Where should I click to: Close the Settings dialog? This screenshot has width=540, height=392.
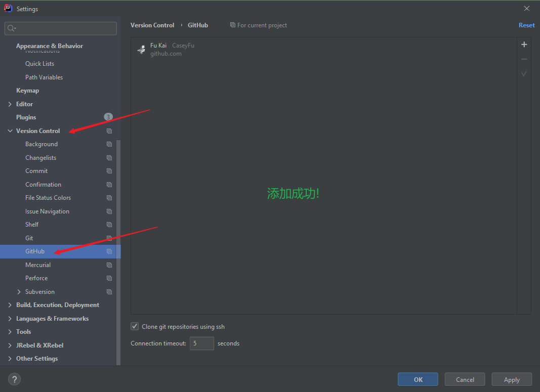(526, 8)
